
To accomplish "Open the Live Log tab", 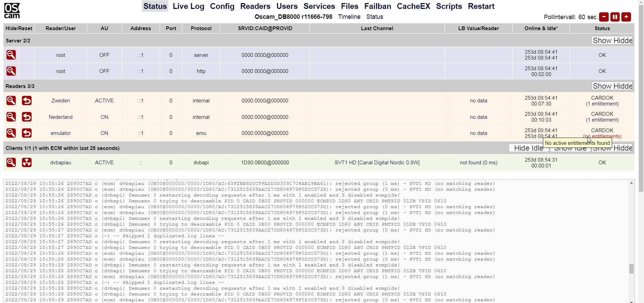I will (189, 6).
